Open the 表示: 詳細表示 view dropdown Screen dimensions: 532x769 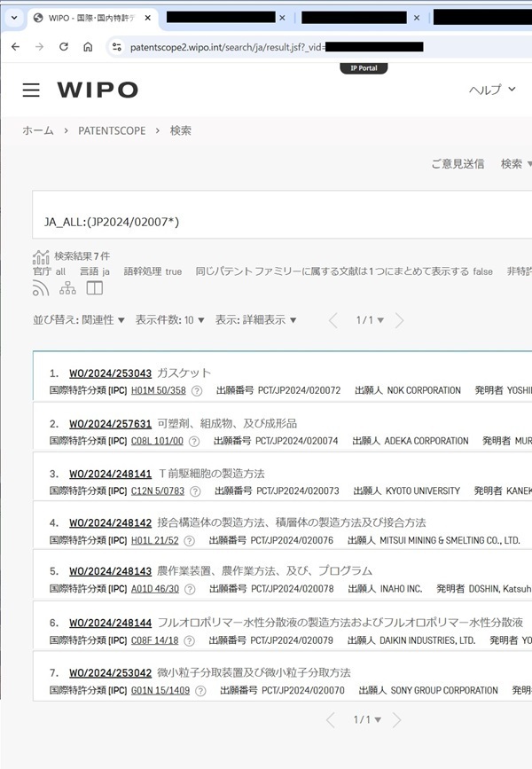pyautogui.click(x=255, y=320)
